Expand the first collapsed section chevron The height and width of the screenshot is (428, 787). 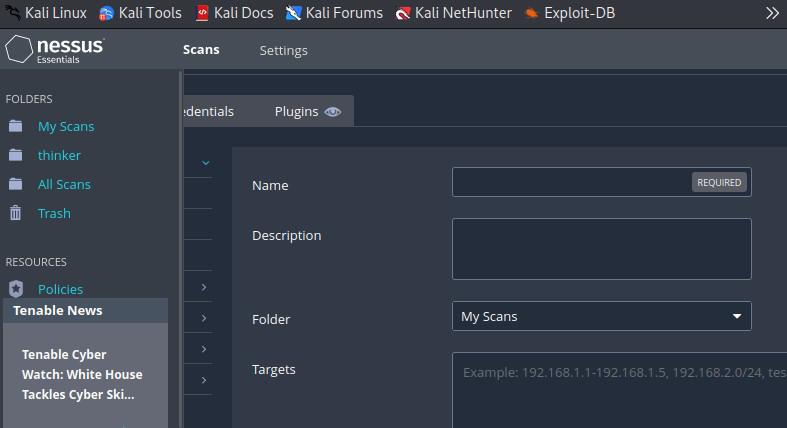[204, 287]
